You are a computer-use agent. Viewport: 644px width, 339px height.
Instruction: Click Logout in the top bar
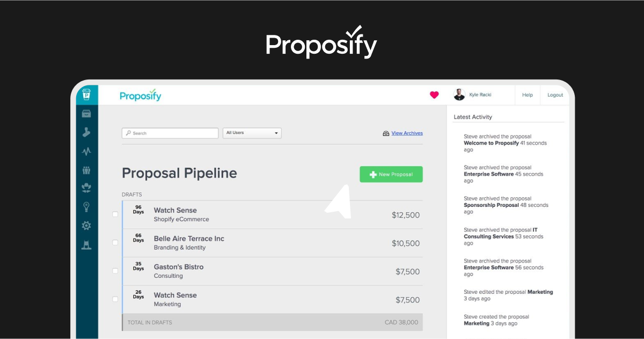point(555,95)
